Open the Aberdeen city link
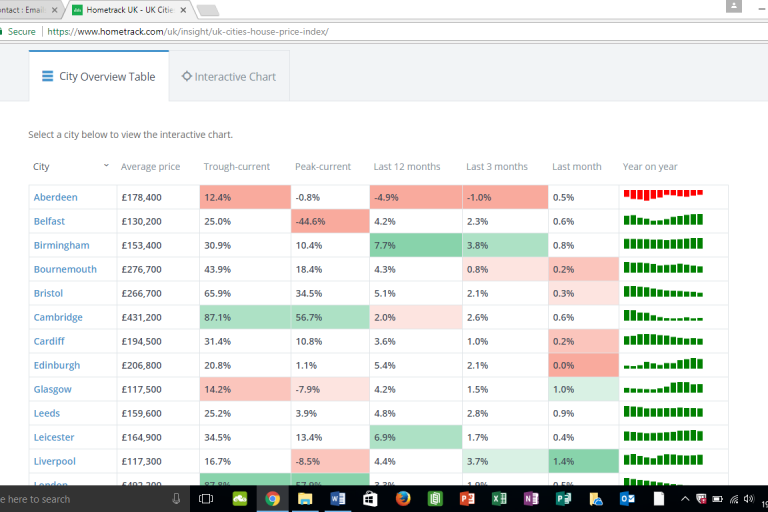The width and height of the screenshot is (768, 512). 55,197
